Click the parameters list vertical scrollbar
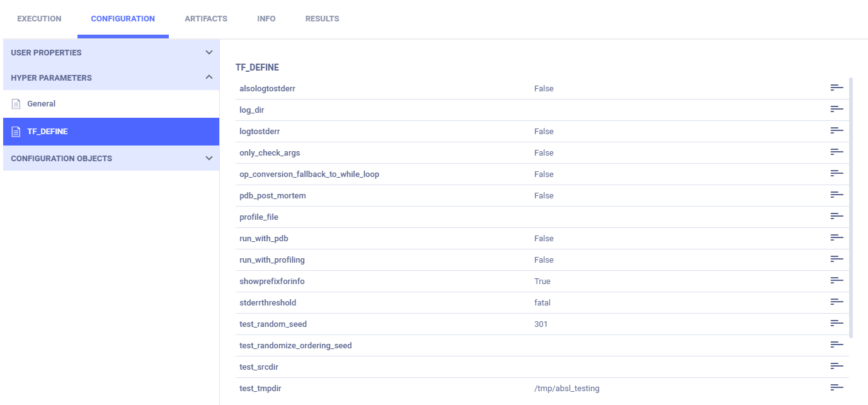The height and width of the screenshot is (405, 868). click(x=851, y=208)
